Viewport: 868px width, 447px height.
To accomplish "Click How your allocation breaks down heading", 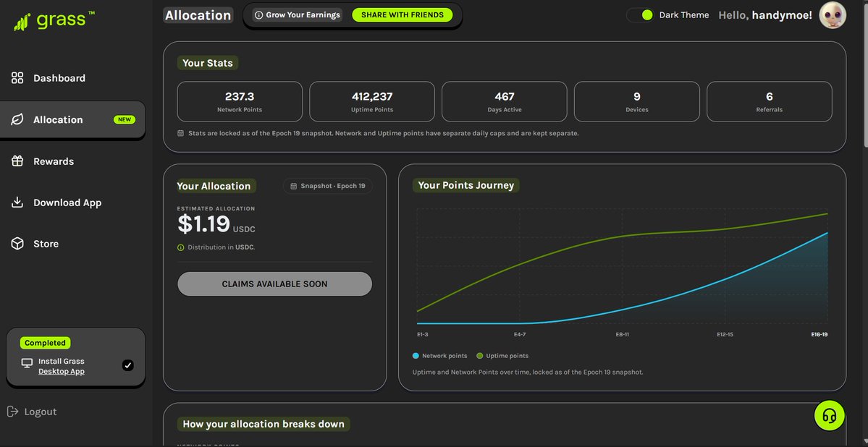I will click(x=264, y=425).
